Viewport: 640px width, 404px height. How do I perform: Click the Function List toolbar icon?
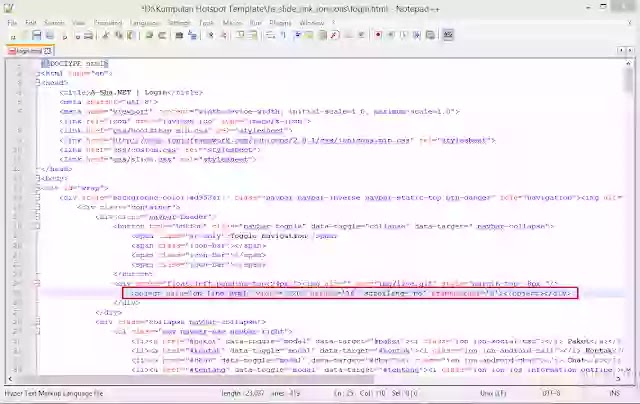tap(335, 36)
